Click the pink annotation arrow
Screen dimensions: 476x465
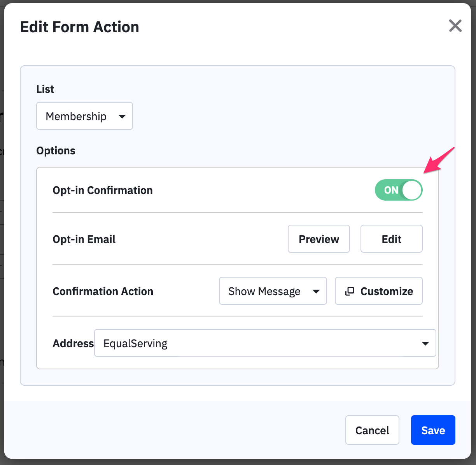click(x=439, y=160)
